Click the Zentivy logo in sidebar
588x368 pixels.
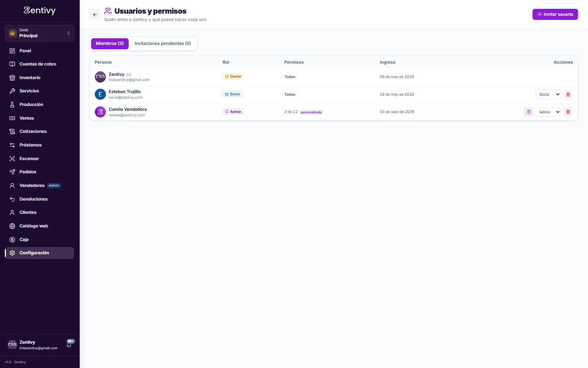pos(40,11)
